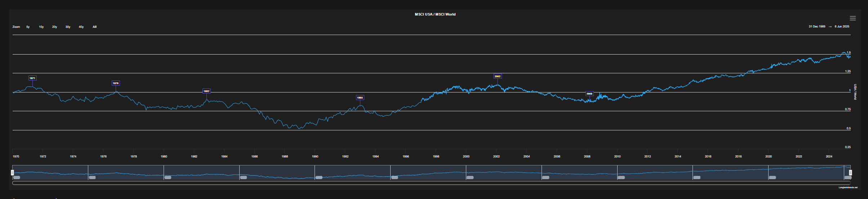Click the 2016 x-axis label
This screenshot has height=199, width=868.
[x=708, y=156]
